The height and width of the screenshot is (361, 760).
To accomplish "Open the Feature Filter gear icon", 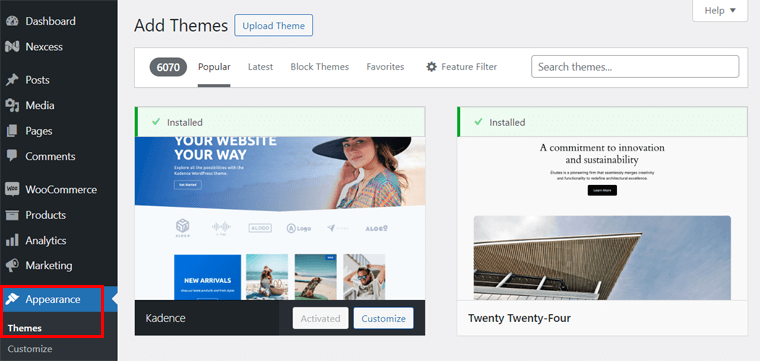I will point(431,67).
